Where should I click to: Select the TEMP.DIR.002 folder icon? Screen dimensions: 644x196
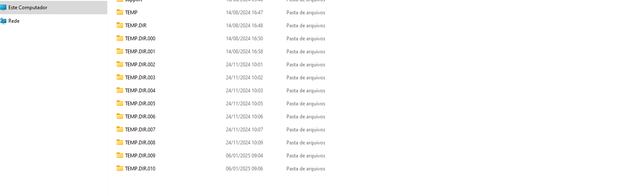coord(120,64)
